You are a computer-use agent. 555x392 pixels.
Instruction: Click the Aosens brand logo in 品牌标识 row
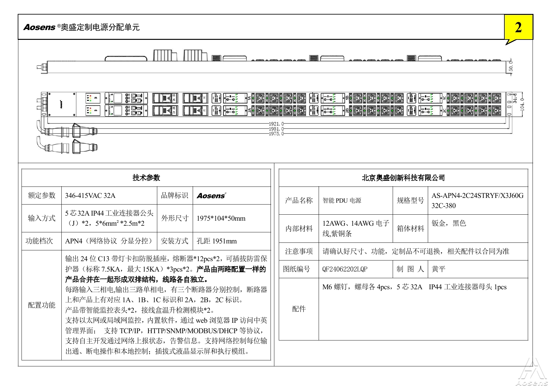(211, 196)
